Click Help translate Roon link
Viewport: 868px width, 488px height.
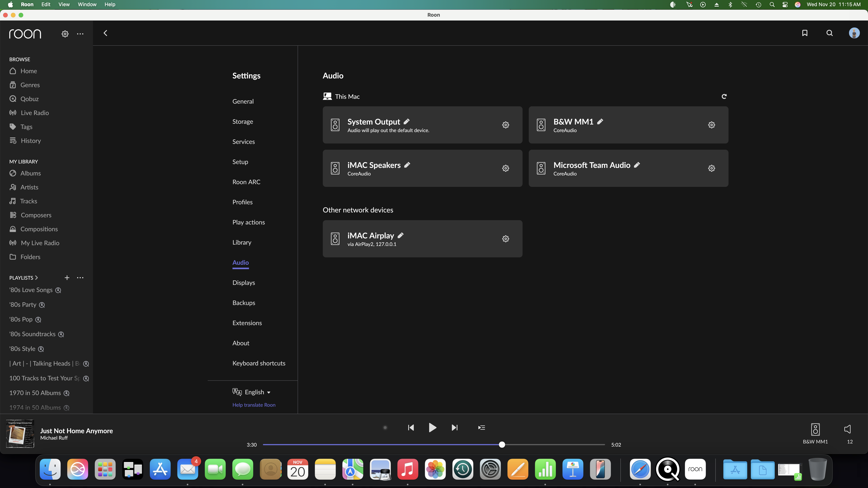[254, 405]
